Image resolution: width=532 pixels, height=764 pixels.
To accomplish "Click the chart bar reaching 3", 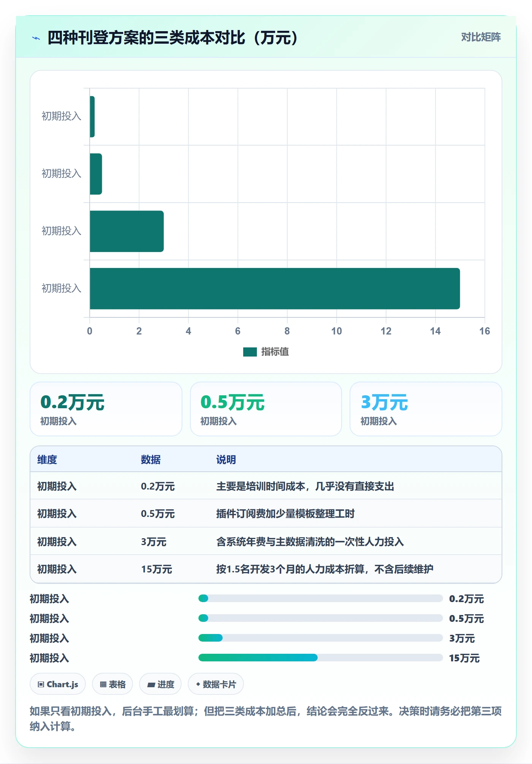I will 127,231.
